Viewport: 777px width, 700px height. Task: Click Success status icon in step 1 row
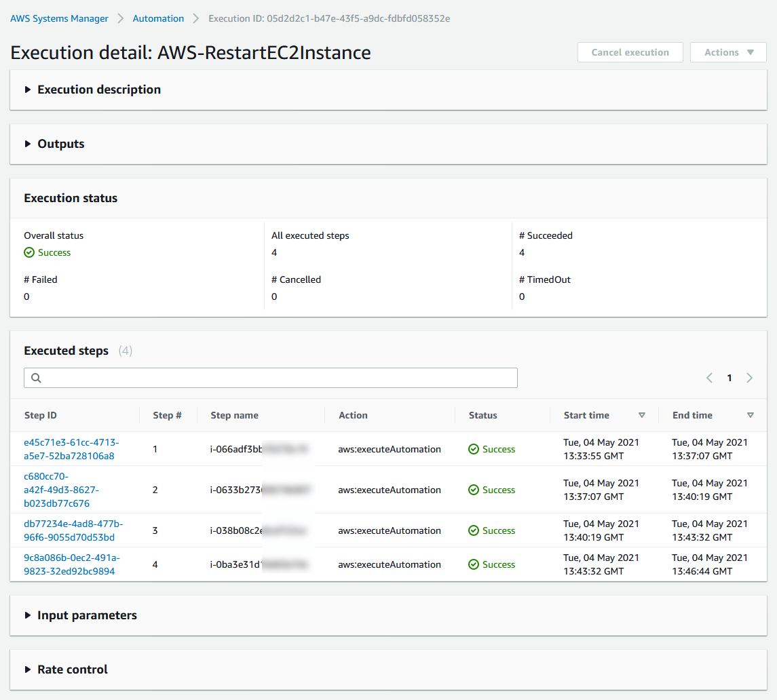click(x=474, y=449)
